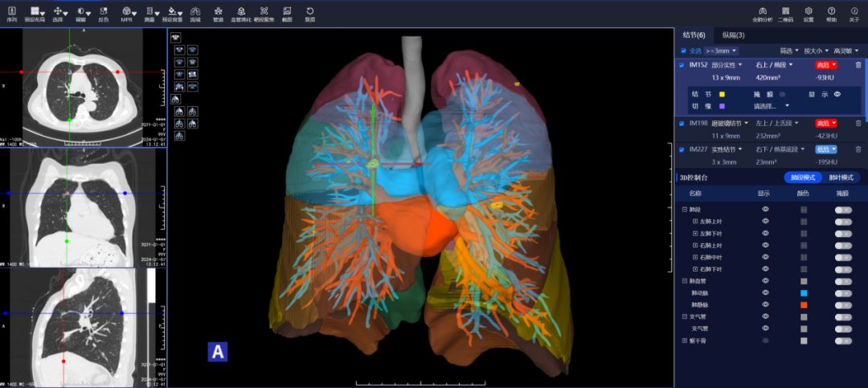The height and width of the screenshot is (388, 868).
Task: Collapse the 肺段 tree node
Action: click(684, 210)
